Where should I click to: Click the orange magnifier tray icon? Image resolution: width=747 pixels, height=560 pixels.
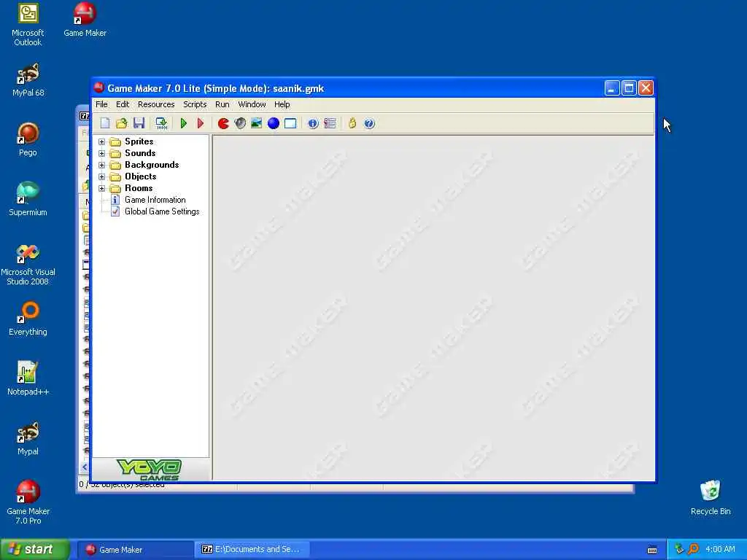tap(693, 549)
